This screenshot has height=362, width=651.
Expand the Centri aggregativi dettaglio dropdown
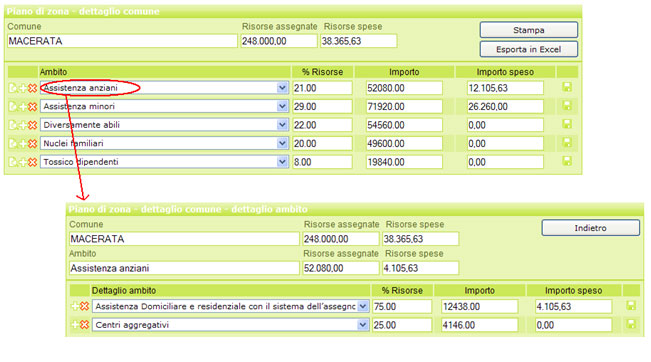click(363, 325)
